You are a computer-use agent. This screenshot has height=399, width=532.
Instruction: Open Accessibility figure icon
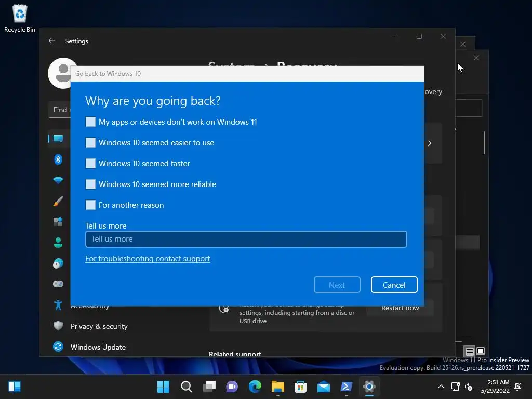pyautogui.click(x=58, y=305)
